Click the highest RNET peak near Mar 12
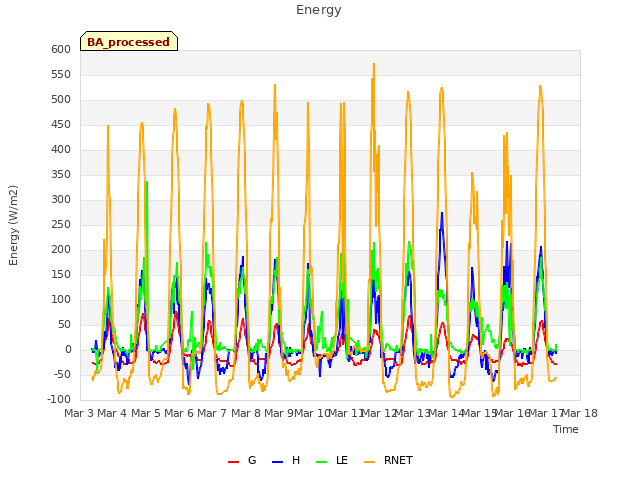The image size is (640, 480). pos(373,64)
